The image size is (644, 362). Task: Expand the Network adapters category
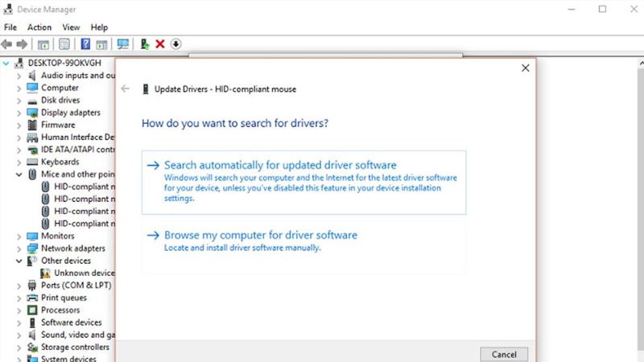click(x=19, y=249)
